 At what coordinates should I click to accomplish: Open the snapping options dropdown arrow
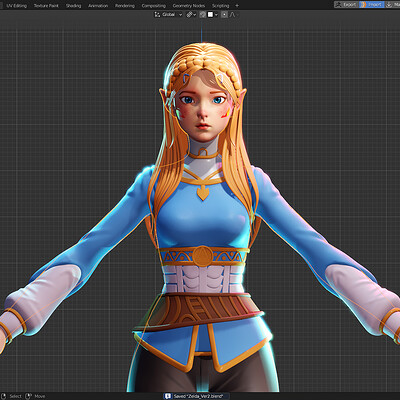216,15
